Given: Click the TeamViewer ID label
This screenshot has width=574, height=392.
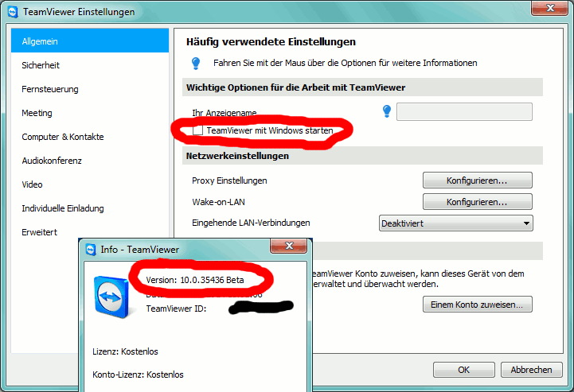Looking at the screenshot, I should pyautogui.click(x=176, y=309).
